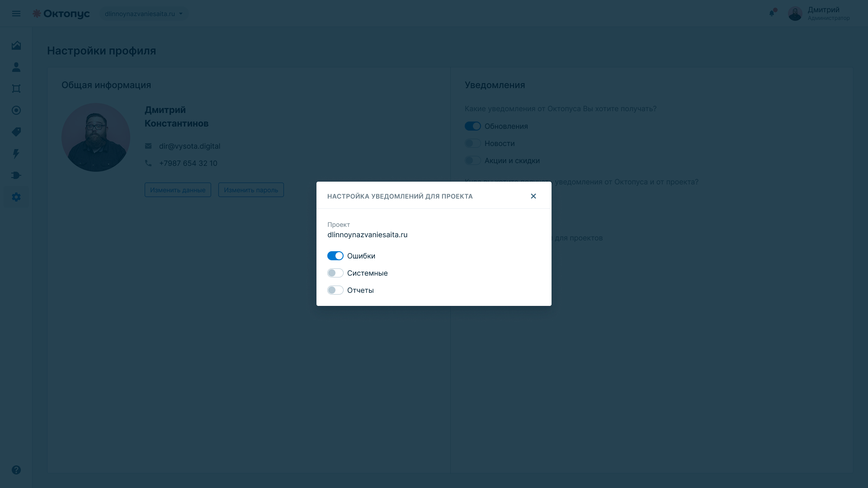868x488 pixels.
Task: Open the Дмитрий Администратор account menu
Action: pyautogui.click(x=819, y=14)
